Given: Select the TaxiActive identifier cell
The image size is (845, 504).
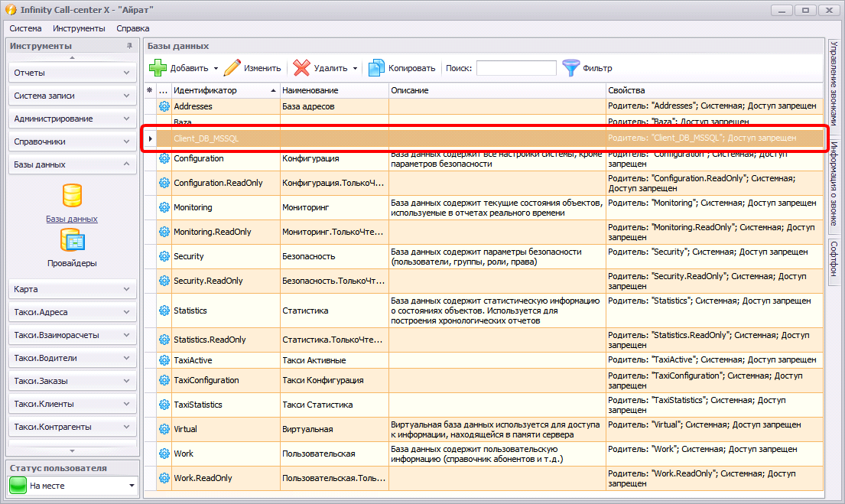Looking at the screenshot, I should (x=226, y=360).
